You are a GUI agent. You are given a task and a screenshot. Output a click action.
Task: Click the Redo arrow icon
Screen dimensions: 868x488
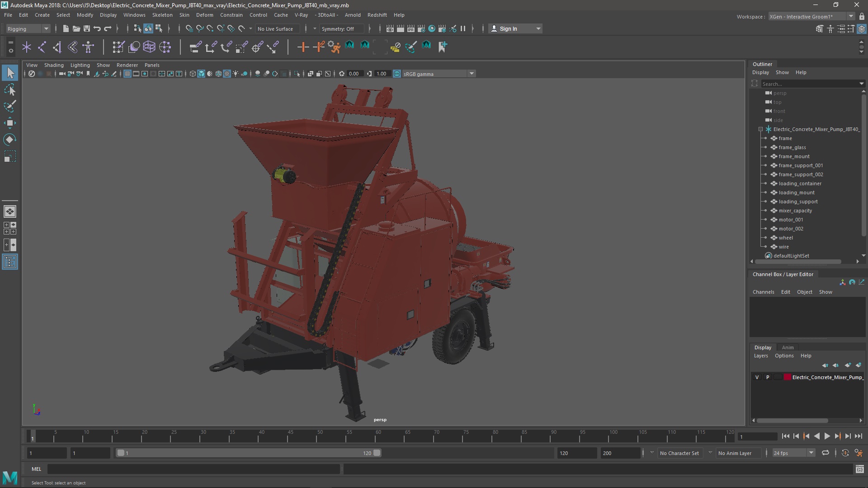pyautogui.click(x=108, y=28)
